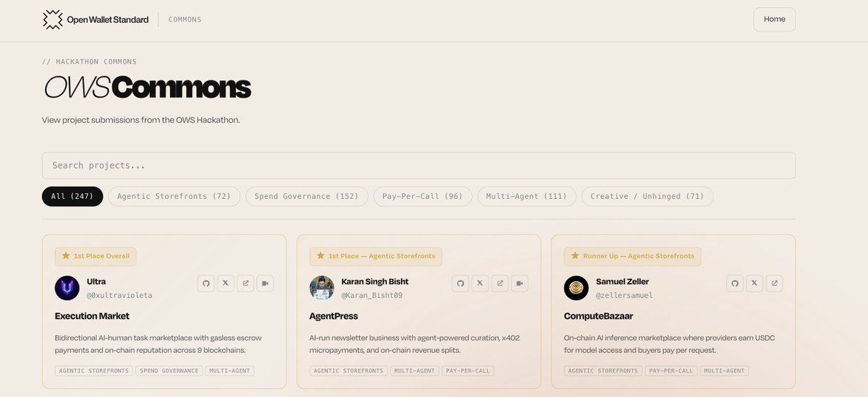Open GitHub link for Ultra's Execution Market

206,283
